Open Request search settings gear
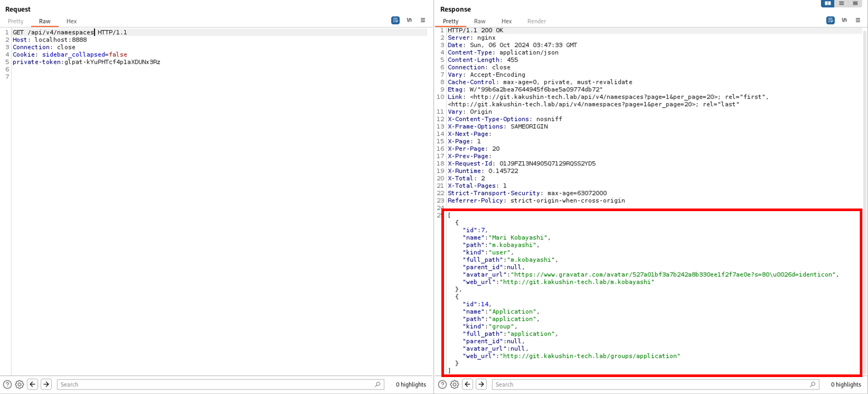The width and height of the screenshot is (868, 394). (20, 384)
